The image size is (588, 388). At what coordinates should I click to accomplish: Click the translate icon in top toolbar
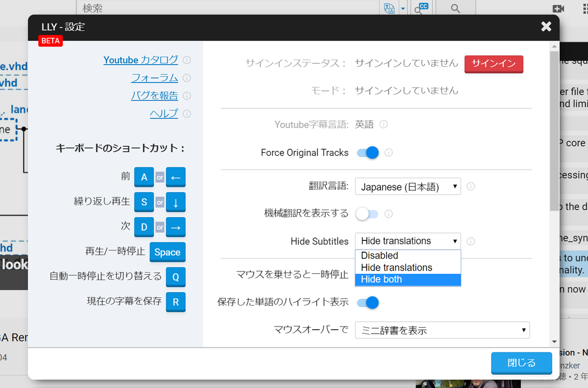(389, 8)
